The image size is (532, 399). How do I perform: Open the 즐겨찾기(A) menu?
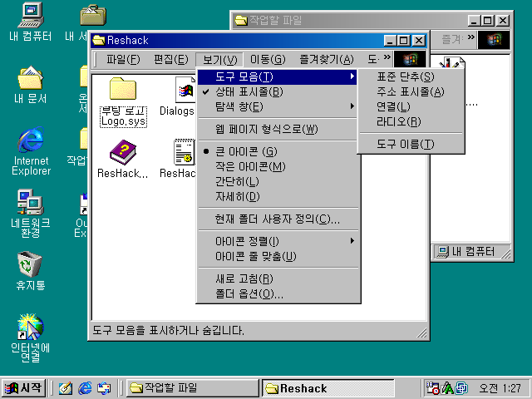click(x=327, y=60)
